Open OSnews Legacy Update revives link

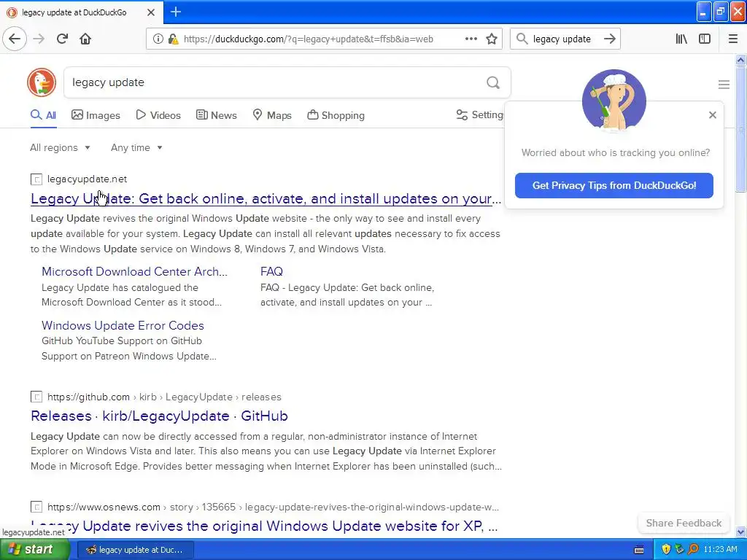pyautogui.click(x=264, y=526)
